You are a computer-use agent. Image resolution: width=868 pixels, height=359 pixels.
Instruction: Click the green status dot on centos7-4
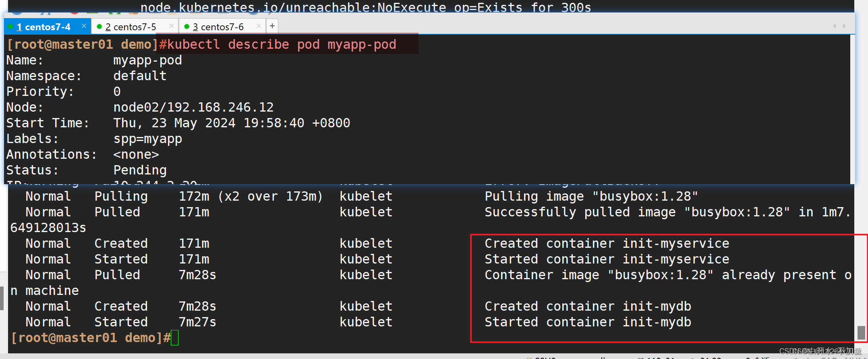(x=11, y=27)
